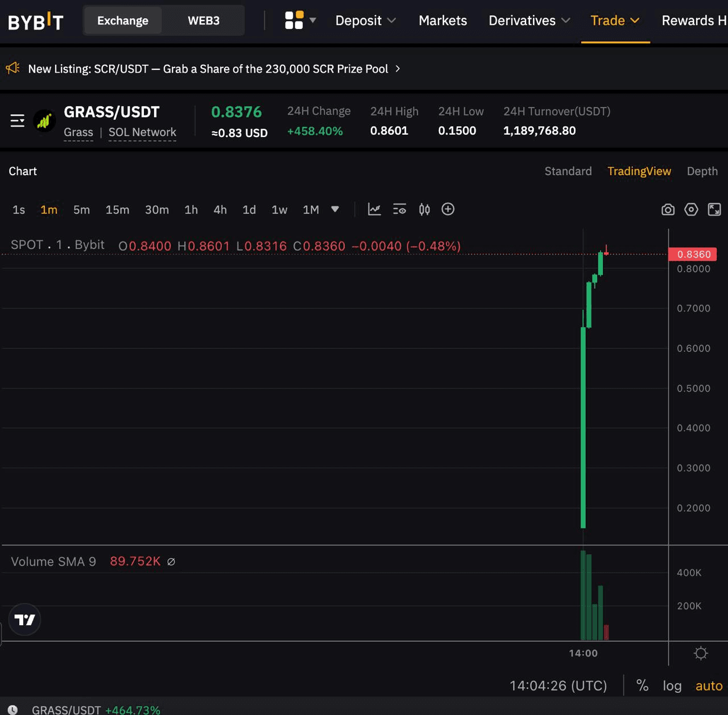
Task: Open the Trade dropdown
Action: pos(615,20)
